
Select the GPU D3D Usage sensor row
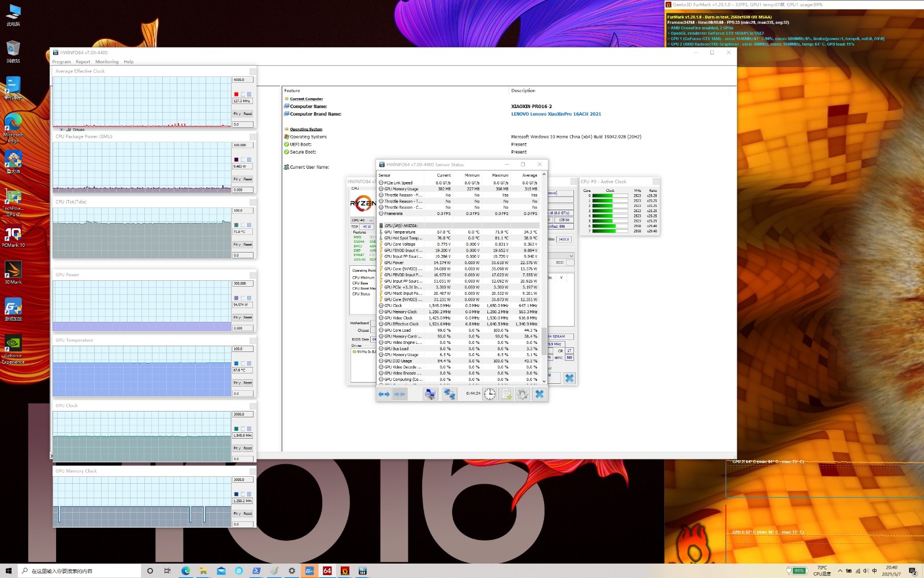coord(460,361)
